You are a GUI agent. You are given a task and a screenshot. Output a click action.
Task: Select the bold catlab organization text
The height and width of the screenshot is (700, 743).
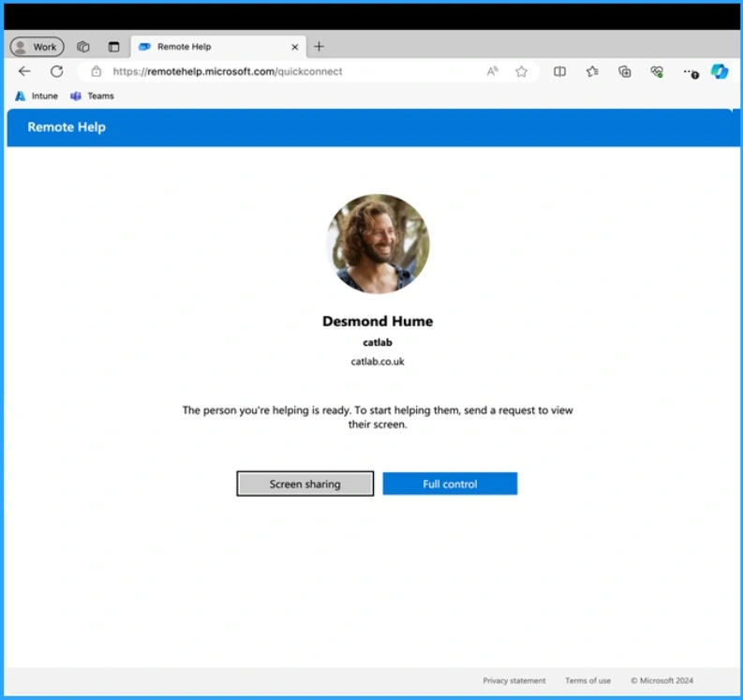tap(378, 342)
